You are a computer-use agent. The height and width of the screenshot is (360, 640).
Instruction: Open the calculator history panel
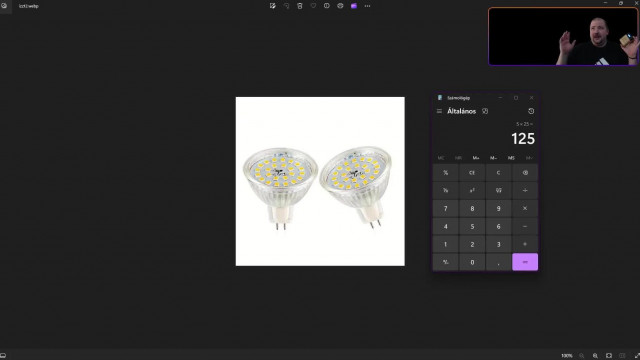pyautogui.click(x=531, y=111)
